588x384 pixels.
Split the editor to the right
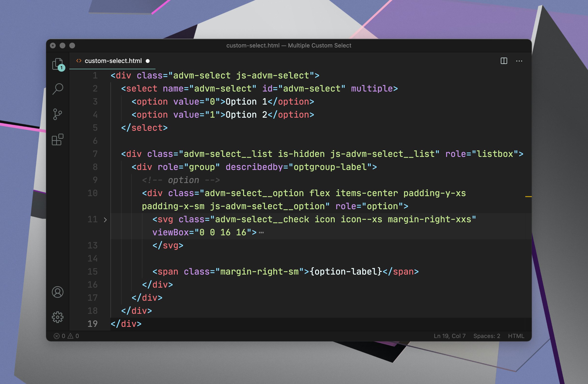pyautogui.click(x=504, y=61)
